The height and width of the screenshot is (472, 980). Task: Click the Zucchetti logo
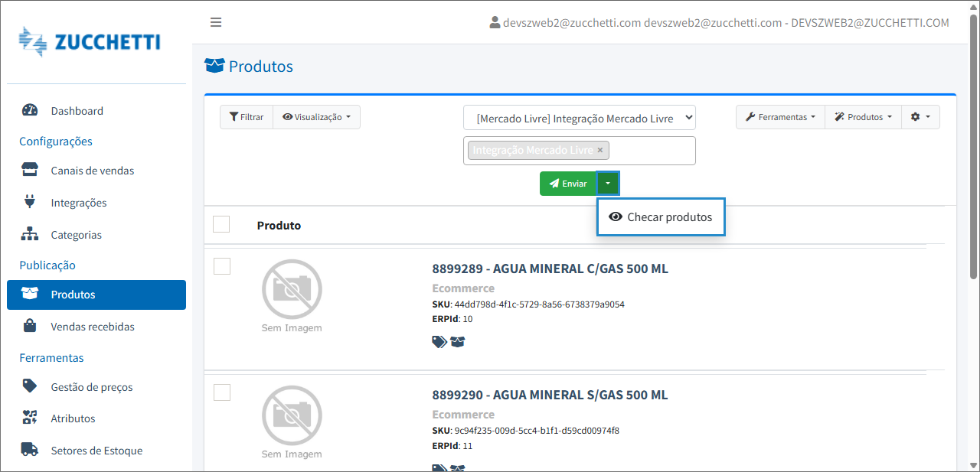tap(90, 41)
